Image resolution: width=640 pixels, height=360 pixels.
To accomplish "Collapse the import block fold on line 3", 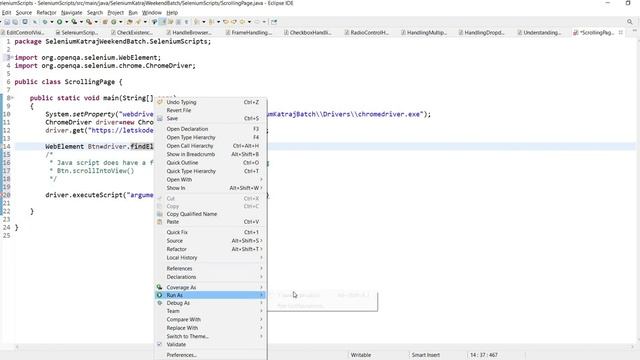I will coord(12,58).
